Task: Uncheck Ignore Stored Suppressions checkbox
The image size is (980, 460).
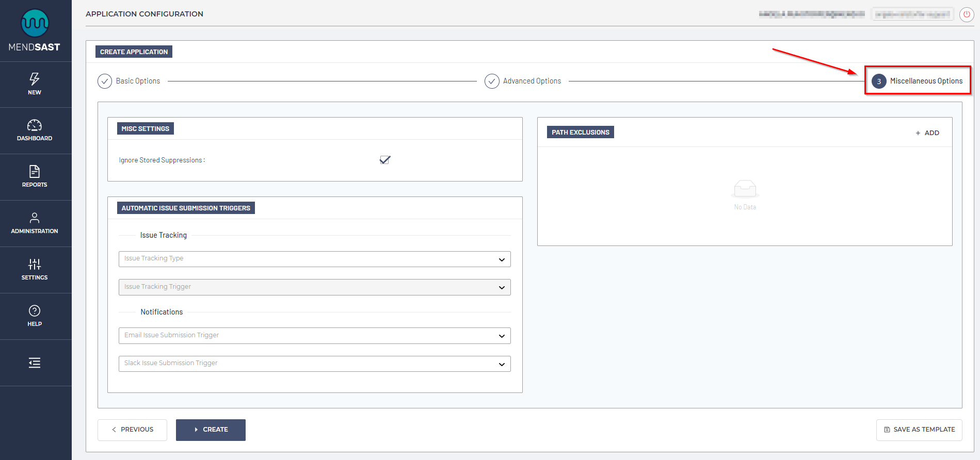Action: (385, 160)
